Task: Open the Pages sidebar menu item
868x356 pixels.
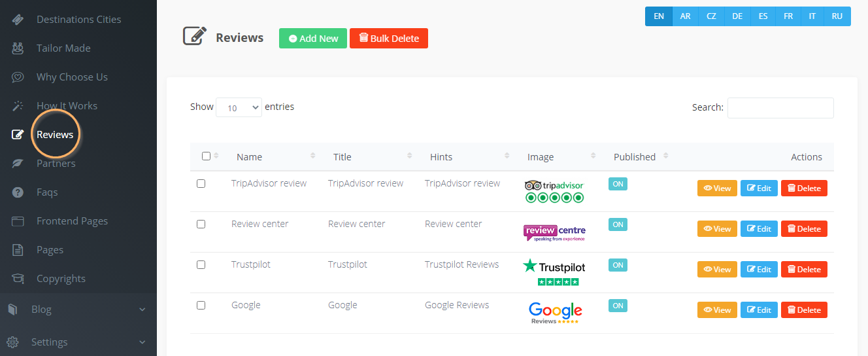Action: (50, 250)
